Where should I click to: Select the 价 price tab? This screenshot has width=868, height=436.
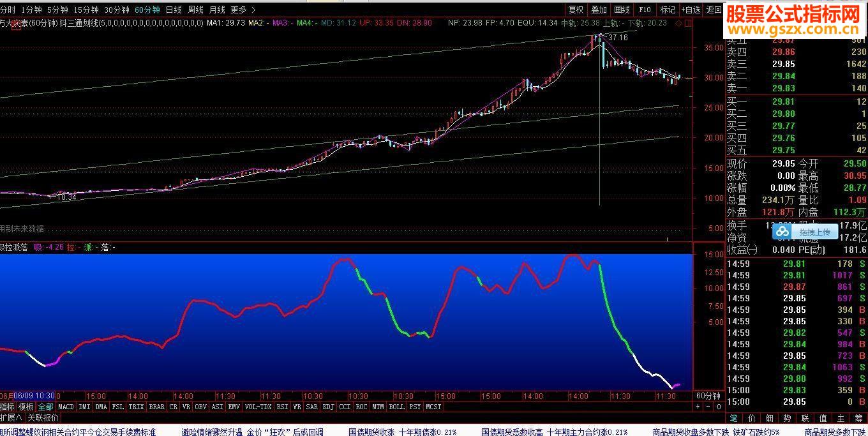point(752,419)
